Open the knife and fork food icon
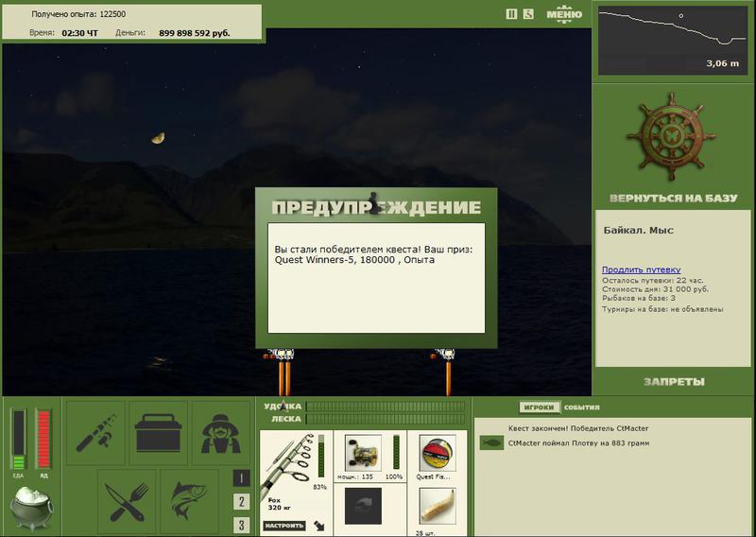Viewport: 756px width, 537px height. (x=127, y=501)
